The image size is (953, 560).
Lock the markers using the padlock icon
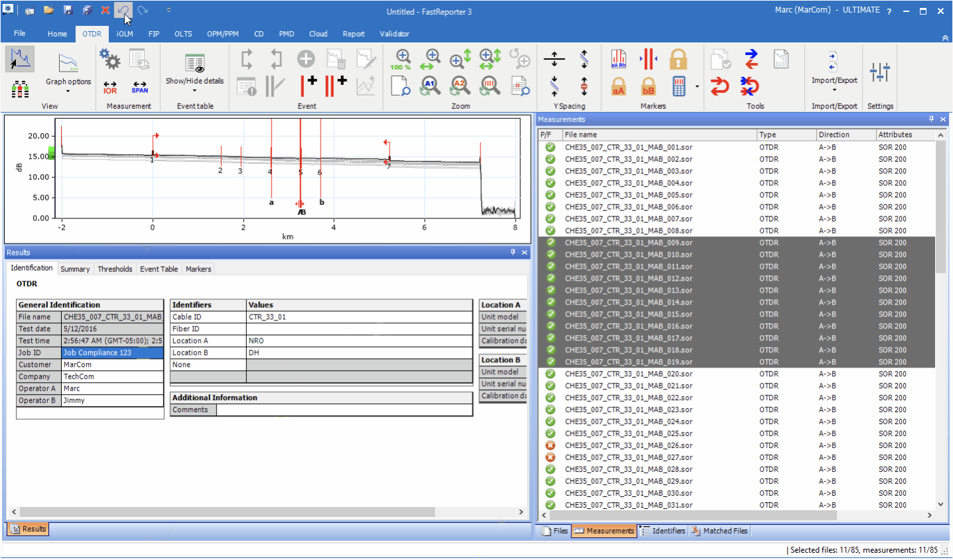pos(678,59)
